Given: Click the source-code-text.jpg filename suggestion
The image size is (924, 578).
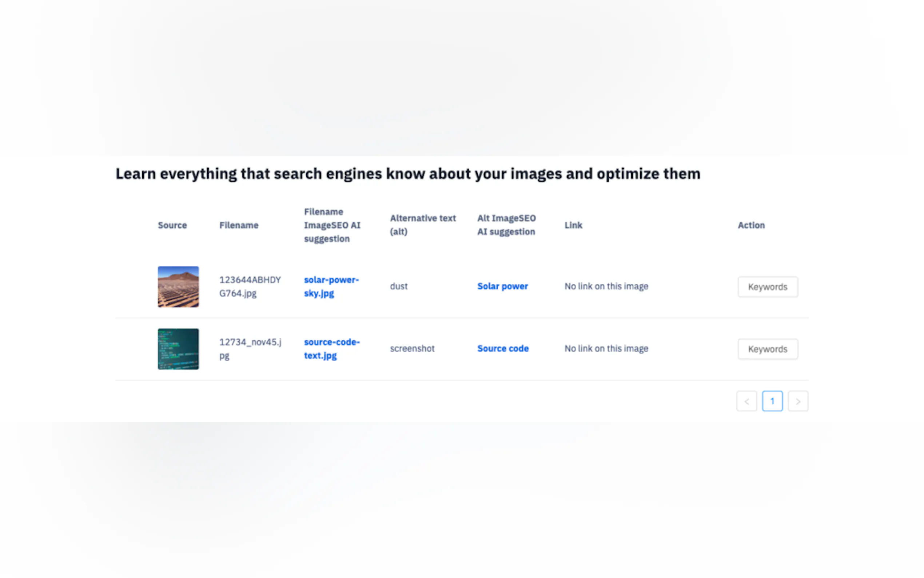Looking at the screenshot, I should (x=331, y=349).
